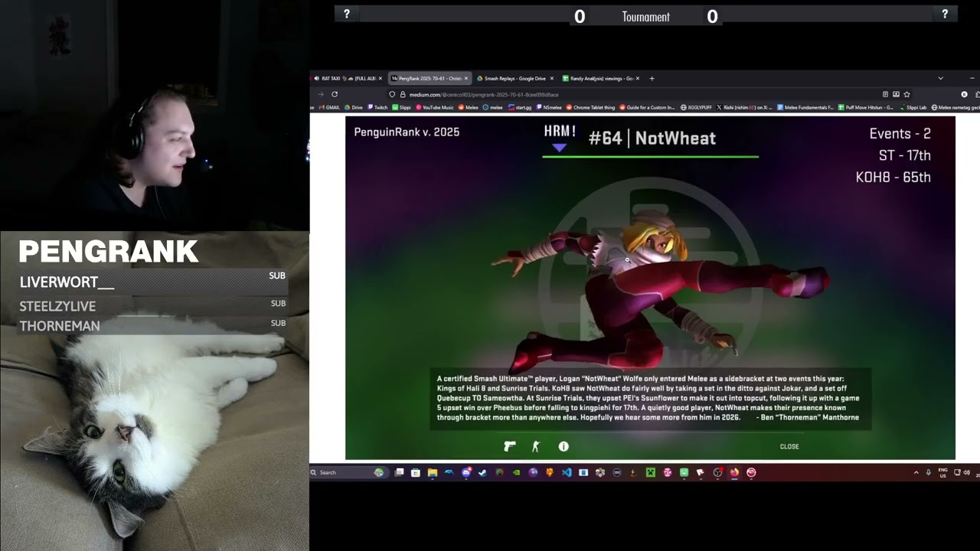Open a new browser tab

652,78
